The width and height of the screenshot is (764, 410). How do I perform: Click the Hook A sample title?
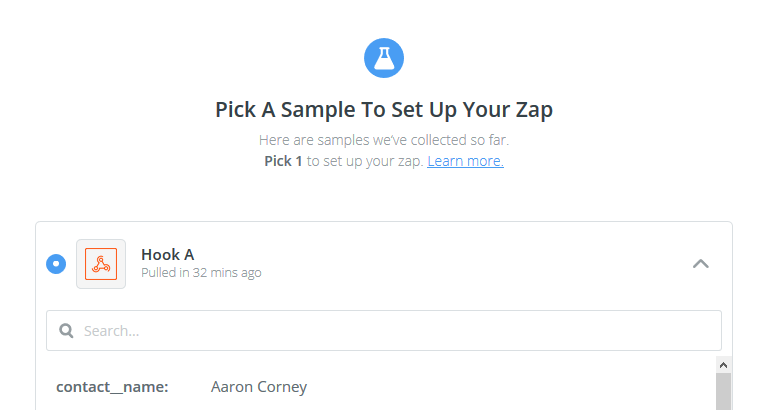(168, 254)
